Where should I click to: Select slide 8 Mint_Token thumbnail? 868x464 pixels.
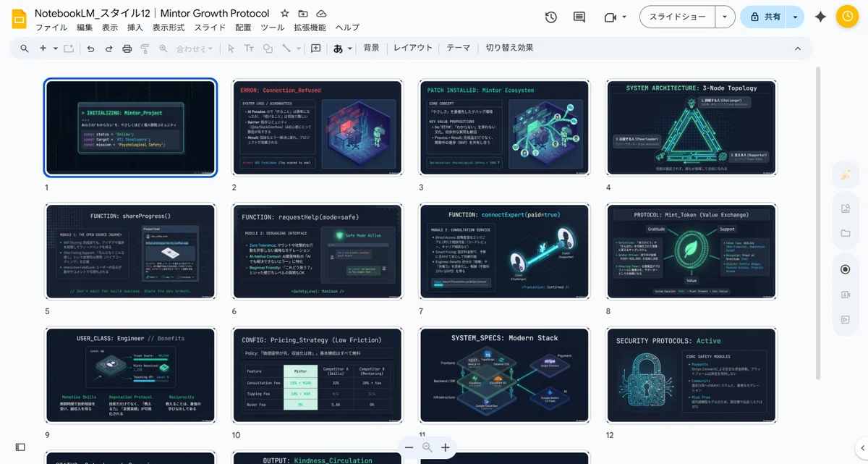pyautogui.click(x=692, y=251)
